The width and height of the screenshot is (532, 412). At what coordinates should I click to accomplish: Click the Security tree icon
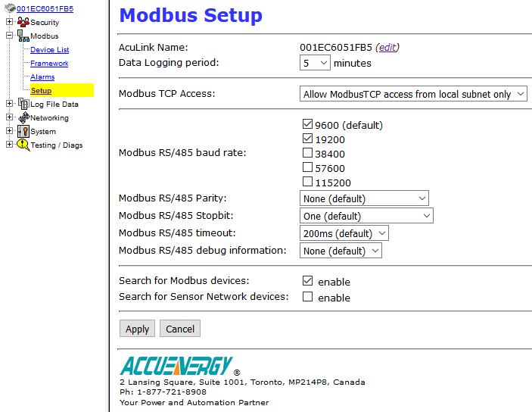[23, 22]
